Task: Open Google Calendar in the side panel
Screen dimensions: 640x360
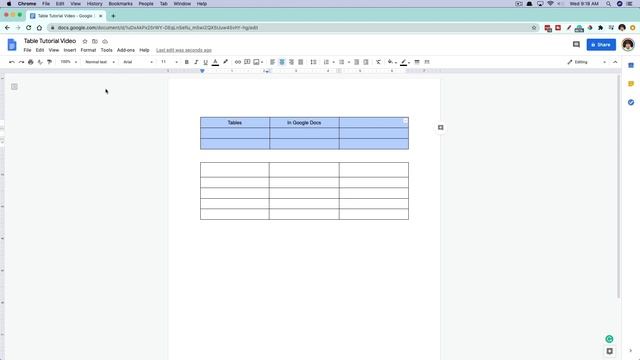Action: point(631,65)
